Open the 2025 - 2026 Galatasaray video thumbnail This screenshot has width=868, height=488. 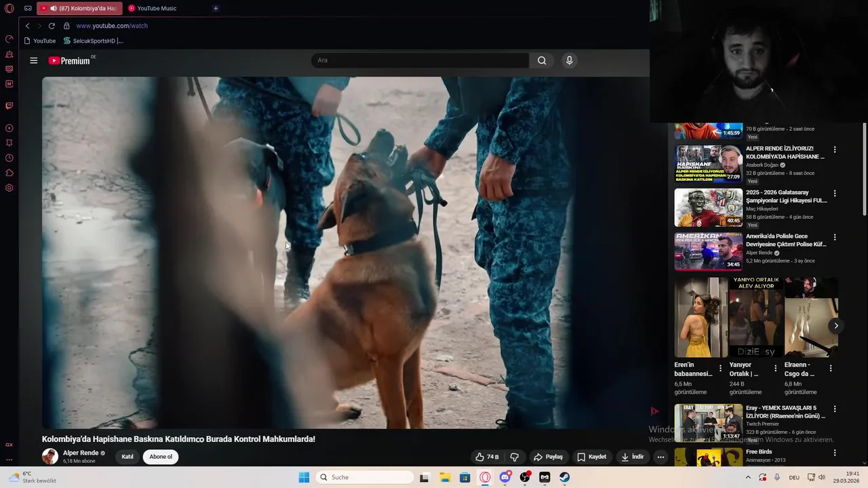coord(709,207)
